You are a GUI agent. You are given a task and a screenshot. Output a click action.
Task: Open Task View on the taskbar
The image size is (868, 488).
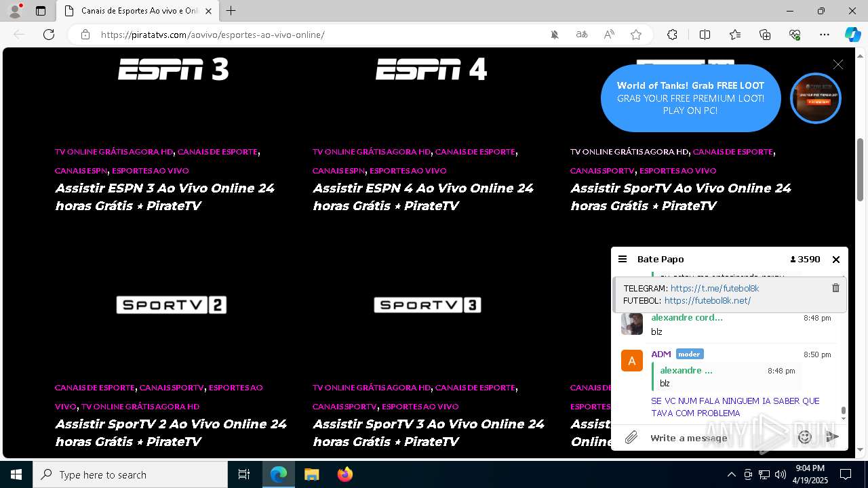244,474
